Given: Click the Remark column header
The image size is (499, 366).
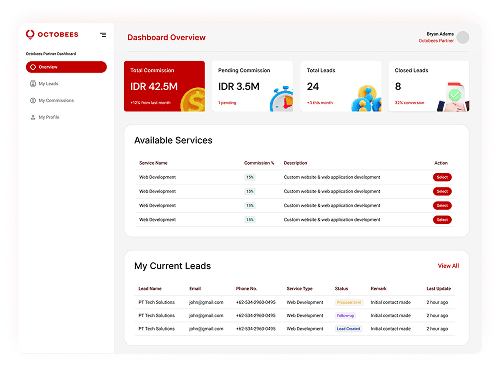Looking at the screenshot, I should pos(378,289).
